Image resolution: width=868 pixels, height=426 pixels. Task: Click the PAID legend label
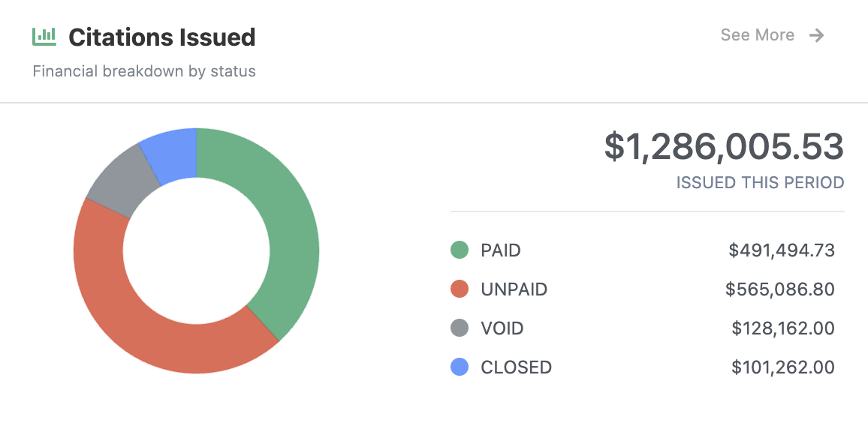501,250
